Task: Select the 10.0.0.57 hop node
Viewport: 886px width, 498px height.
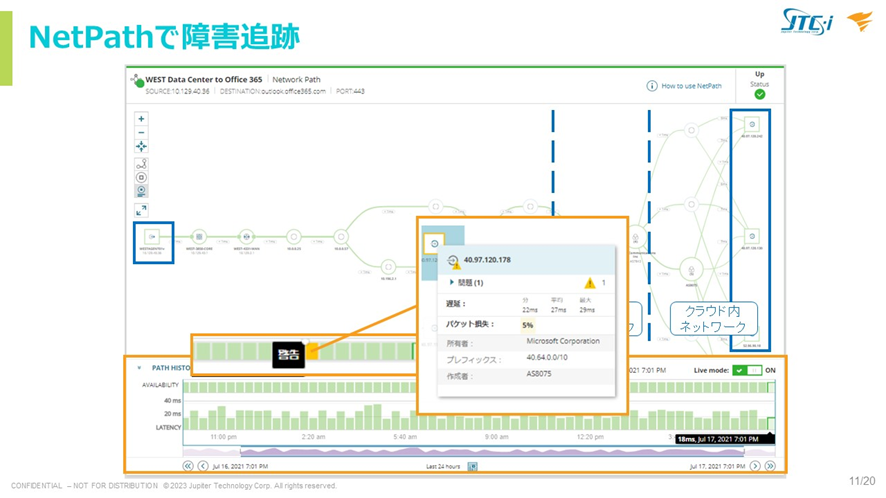Action: click(x=340, y=237)
